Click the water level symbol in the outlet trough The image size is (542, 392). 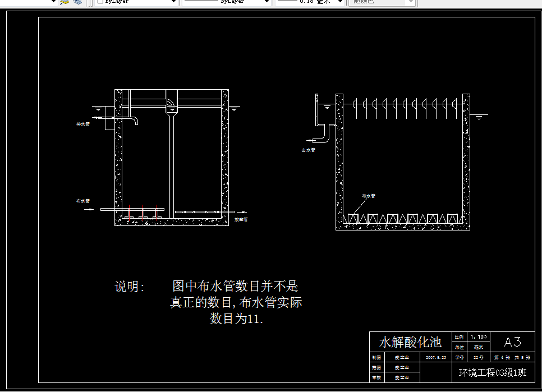pyautogui.click(x=327, y=107)
